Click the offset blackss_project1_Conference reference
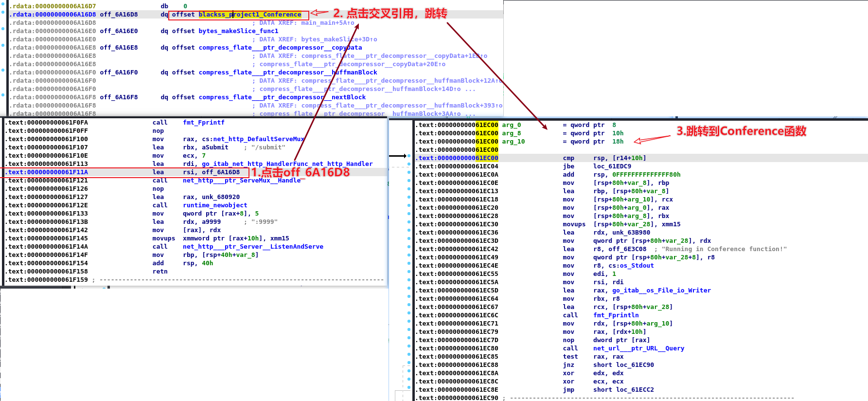 pyautogui.click(x=249, y=15)
